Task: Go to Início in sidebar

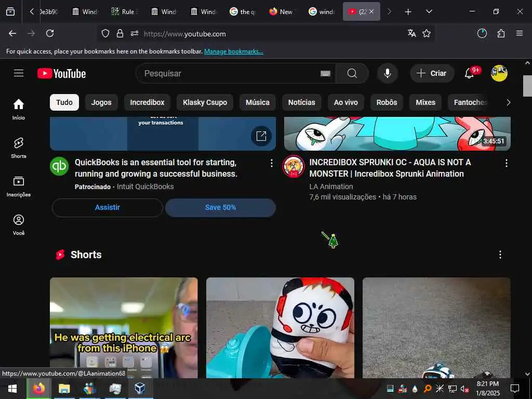Action: tap(19, 109)
